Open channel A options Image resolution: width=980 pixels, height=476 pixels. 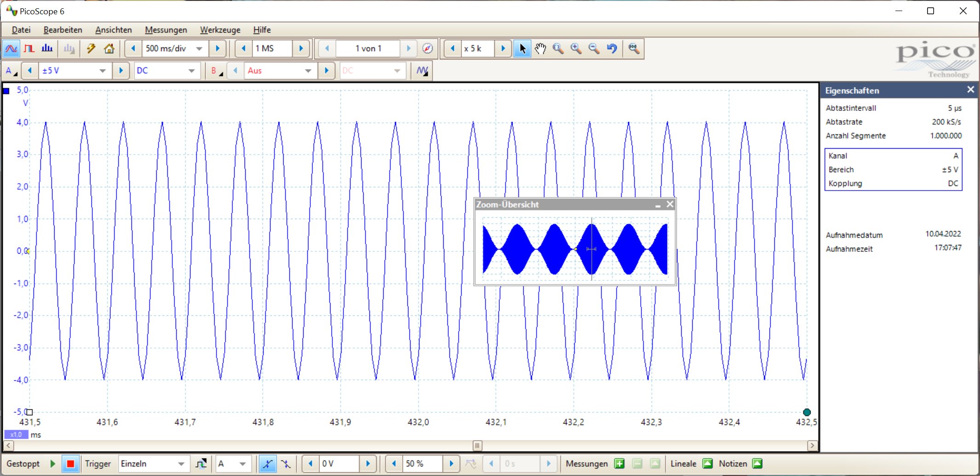[11, 71]
